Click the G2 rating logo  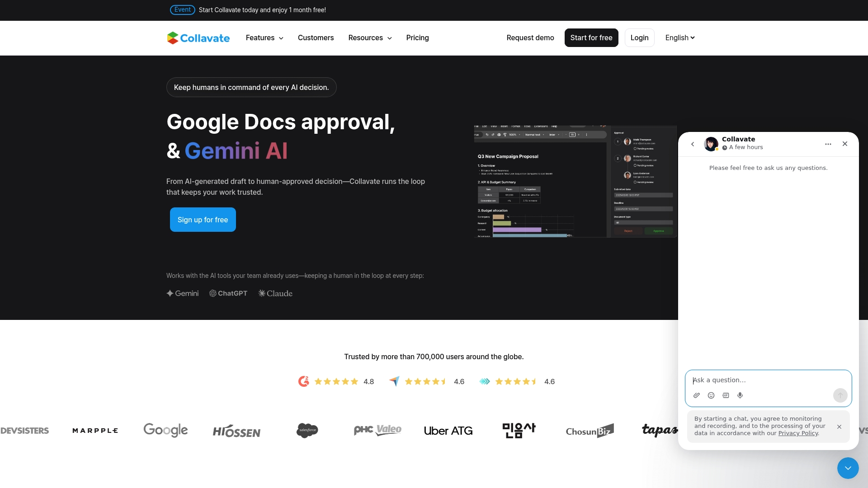tap(304, 381)
